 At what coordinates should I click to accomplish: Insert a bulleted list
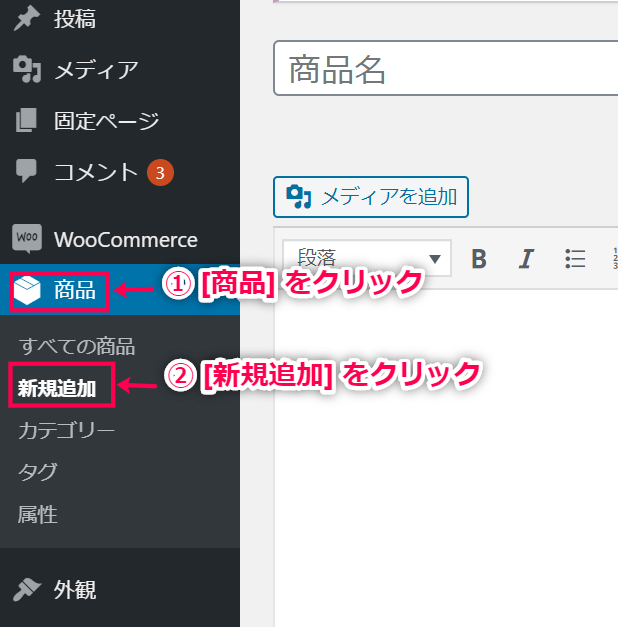[575, 259]
